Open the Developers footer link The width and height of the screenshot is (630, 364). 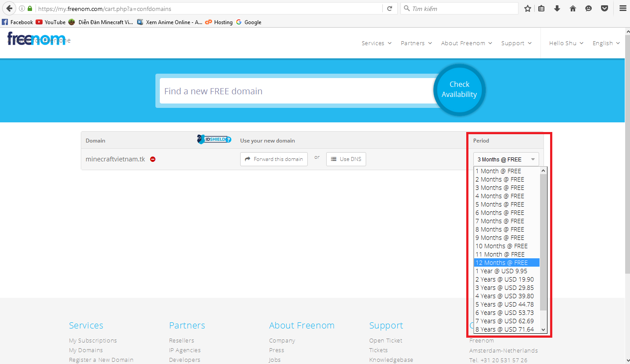coord(185,360)
